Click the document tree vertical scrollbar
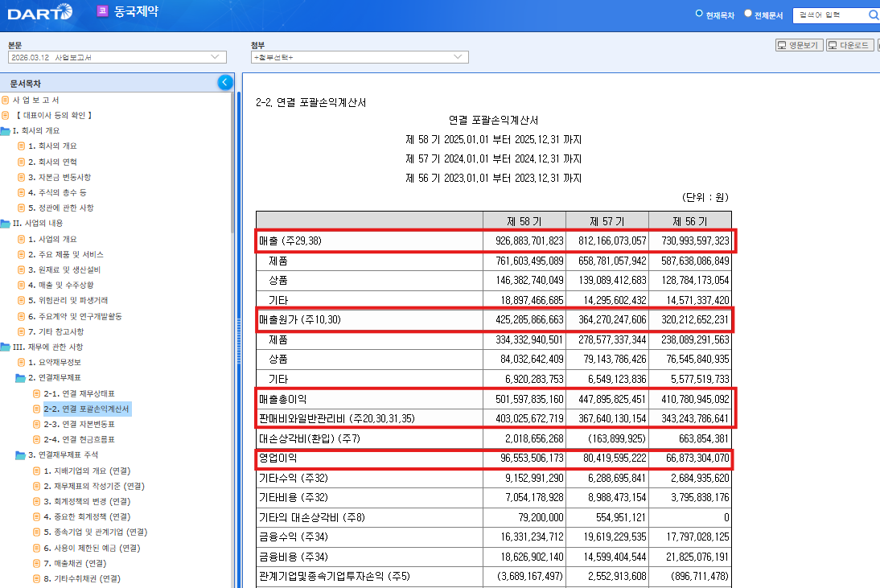Viewport: 880px width, 588px height. coord(232,162)
